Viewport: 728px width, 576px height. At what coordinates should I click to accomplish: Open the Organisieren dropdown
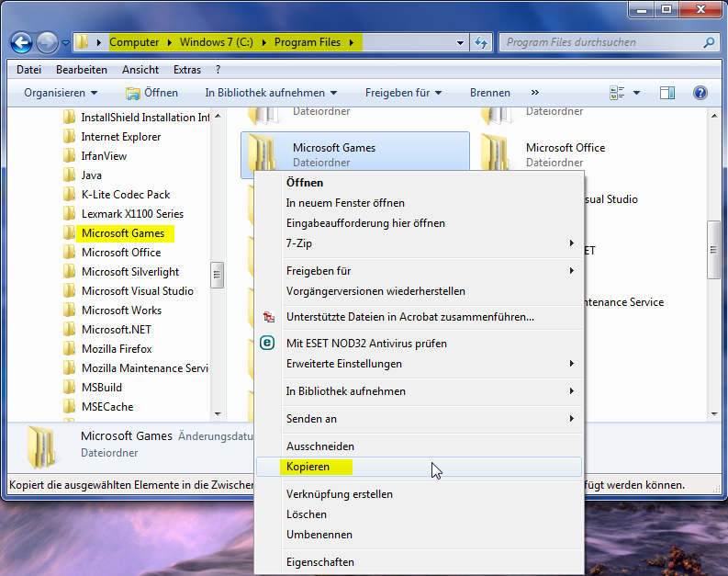(61, 93)
